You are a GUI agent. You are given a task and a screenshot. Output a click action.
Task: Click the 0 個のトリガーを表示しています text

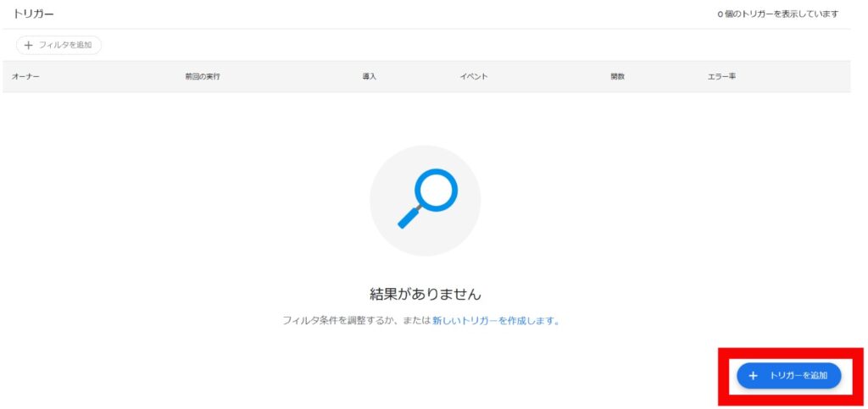[778, 14]
